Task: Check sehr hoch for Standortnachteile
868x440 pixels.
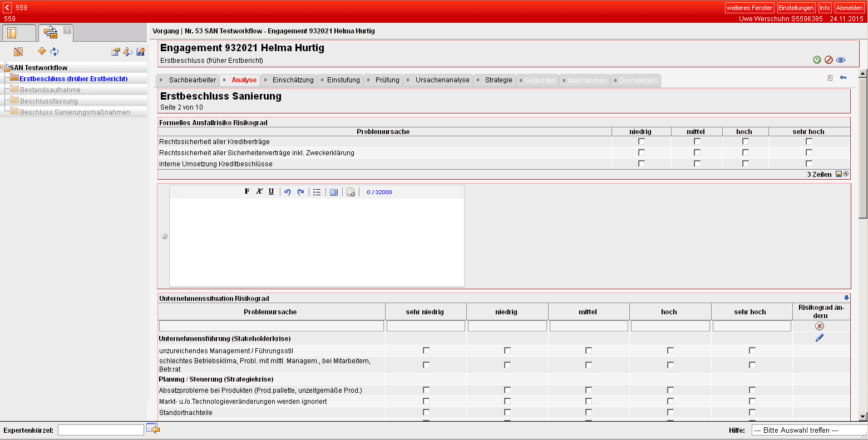Action: coord(752,412)
